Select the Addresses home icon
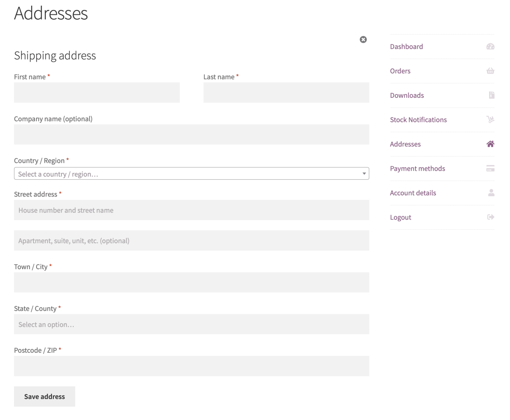The image size is (510, 420). (490, 144)
